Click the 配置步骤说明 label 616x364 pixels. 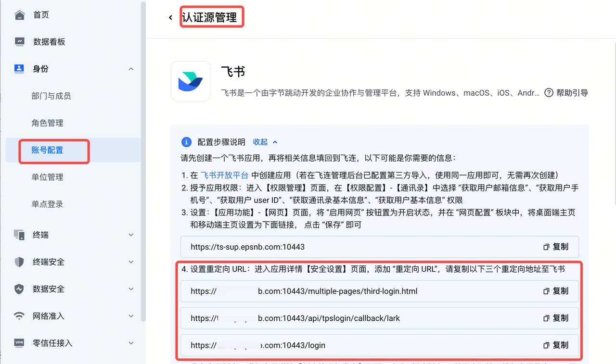221,142
